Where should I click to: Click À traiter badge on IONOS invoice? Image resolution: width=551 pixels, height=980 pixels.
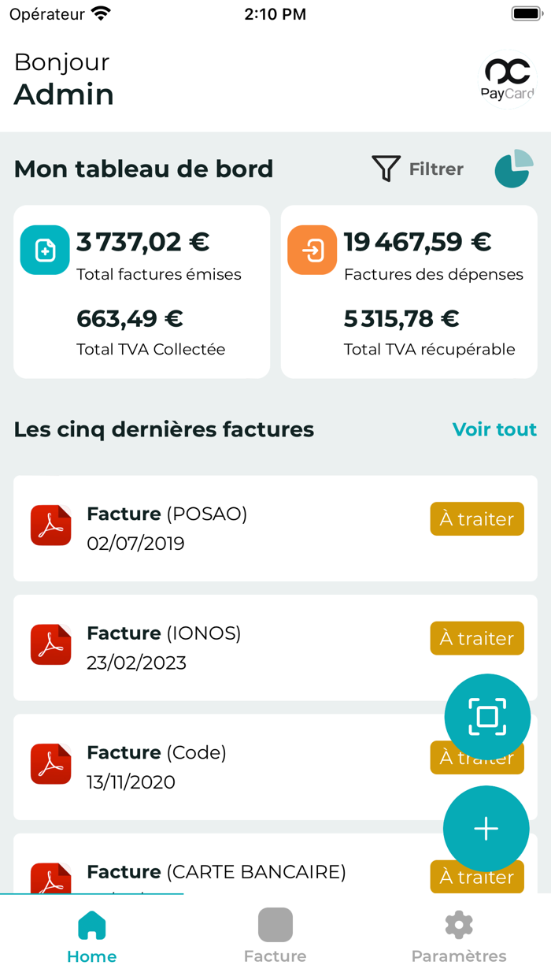point(476,638)
